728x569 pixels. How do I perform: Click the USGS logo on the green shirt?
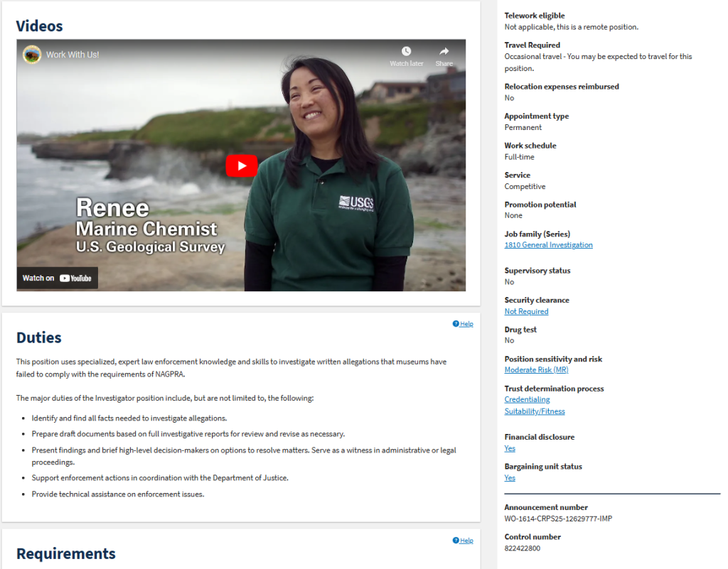coord(355,203)
